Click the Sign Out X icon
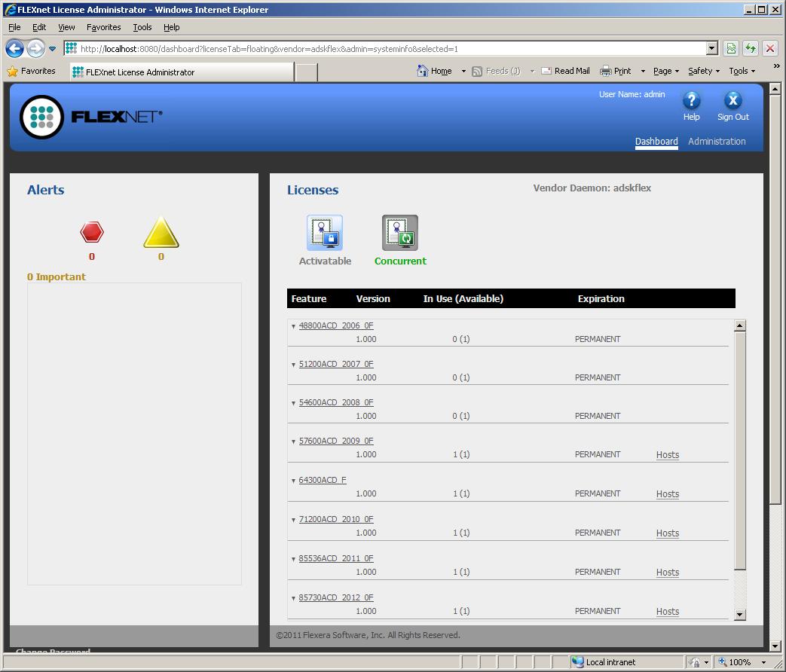 coord(732,100)
